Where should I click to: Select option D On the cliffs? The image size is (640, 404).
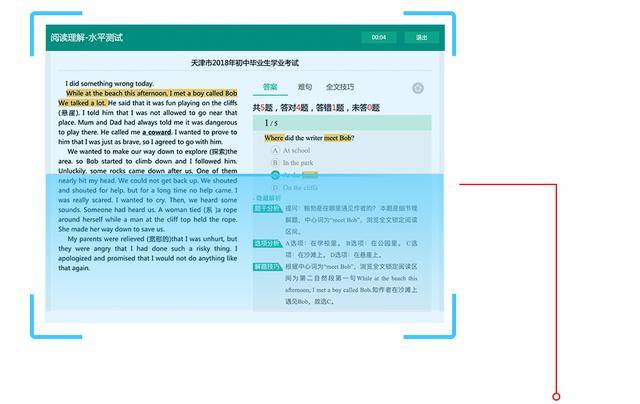295,188
